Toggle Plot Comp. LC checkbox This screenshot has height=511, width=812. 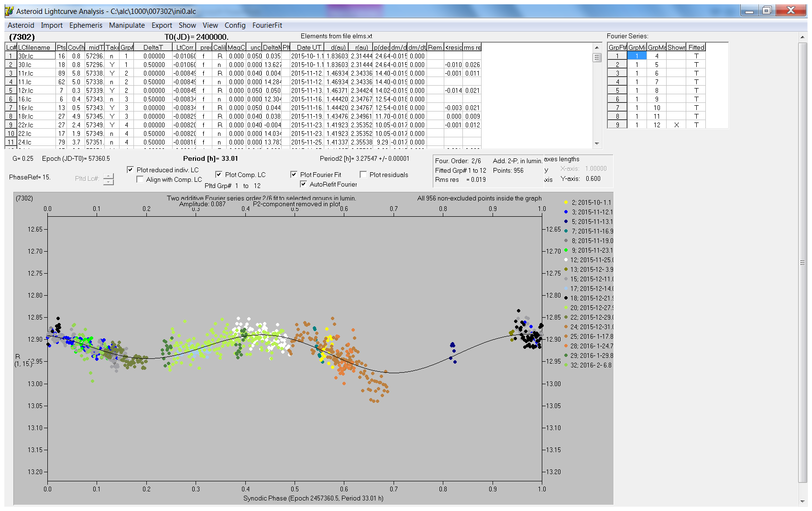point(219,175)
